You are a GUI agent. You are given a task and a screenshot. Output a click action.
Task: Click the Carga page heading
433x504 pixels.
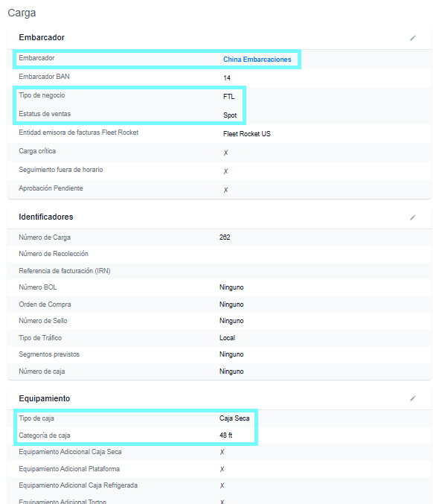coord(22,13)
